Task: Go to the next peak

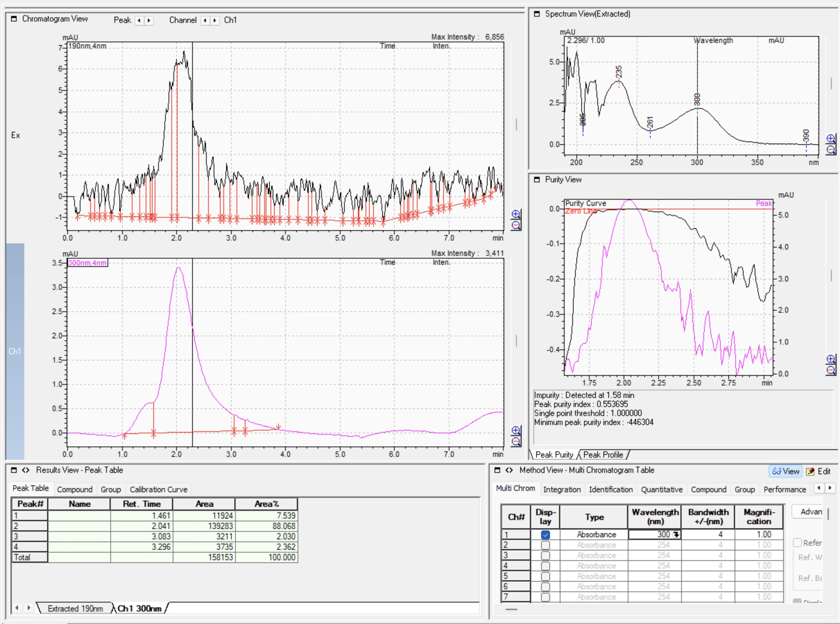Action: pyautogui.click(x=149, y=20)
